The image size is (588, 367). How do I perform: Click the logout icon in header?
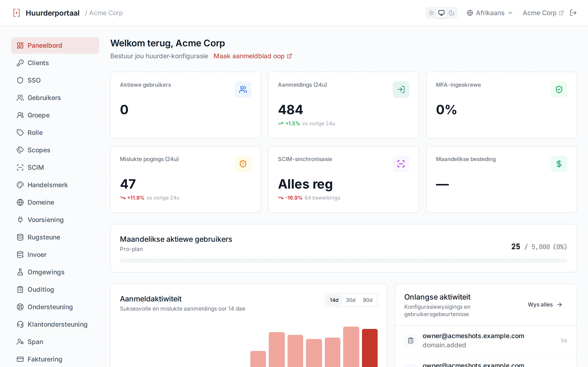click(x=573, y=13)
